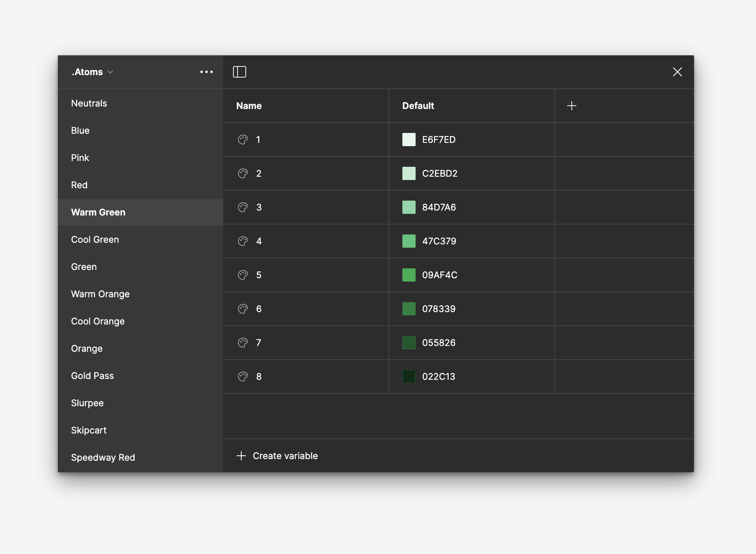This screenshot has height=554, width=756.
Task: Select the Green group
Action: (140, 267)
